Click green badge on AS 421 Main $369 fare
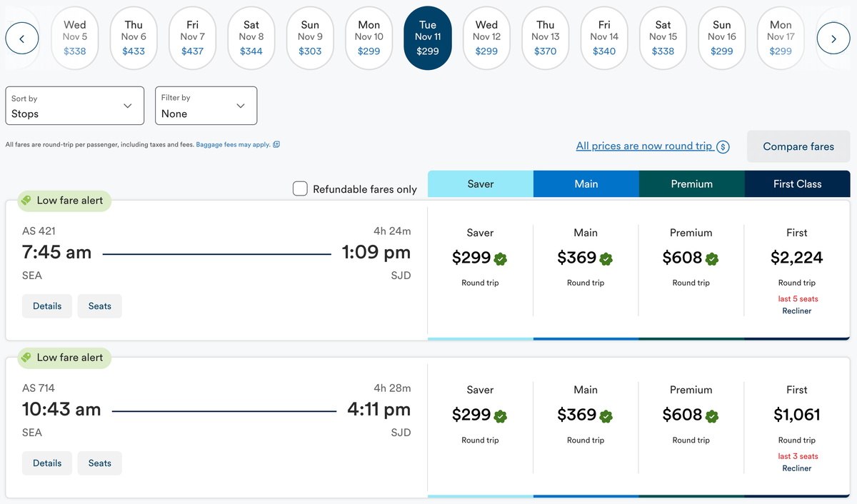The image size is (857, 504). pyautogui.click(x=606, y=258)
